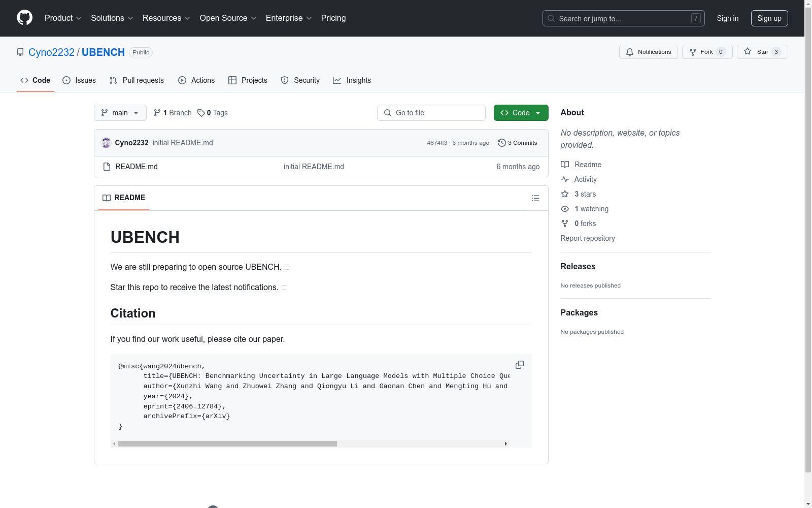Click the Sign in link
The height and width of the screenshot is (508, 812).
[728, 18]
